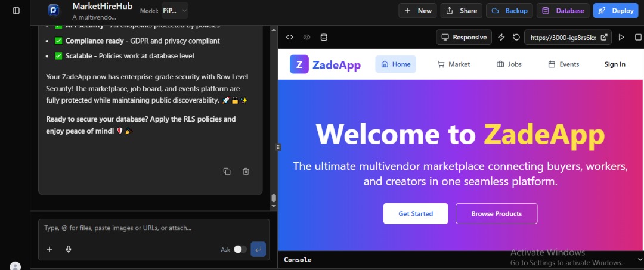Viewport: 644px width, 270px height.
Task: Click the plus attach icon in chat
Action: (x=49, y=249)
